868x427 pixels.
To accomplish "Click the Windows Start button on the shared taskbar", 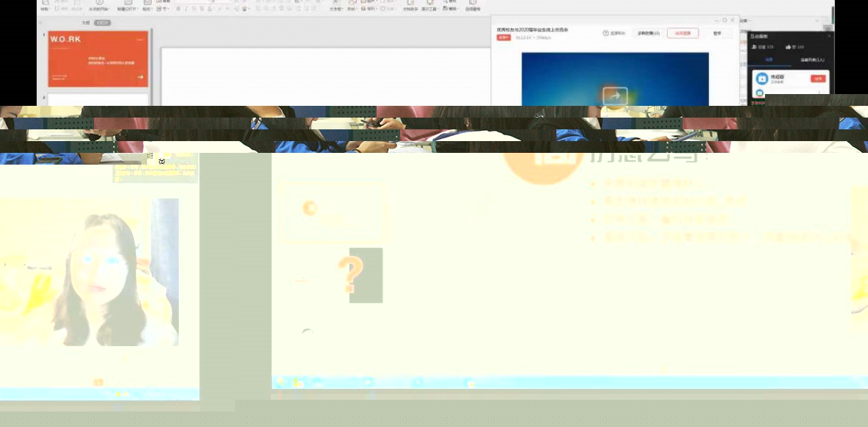I will coord(280,382).
